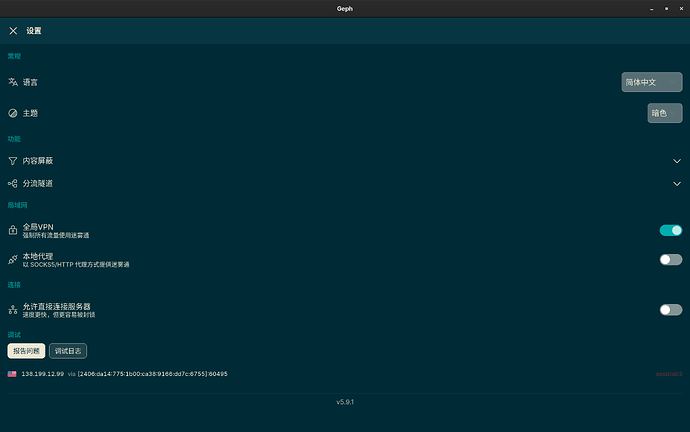The image size is (690, 432).
Task: Click the 分流隧道 label
Action: pos(38,183)
